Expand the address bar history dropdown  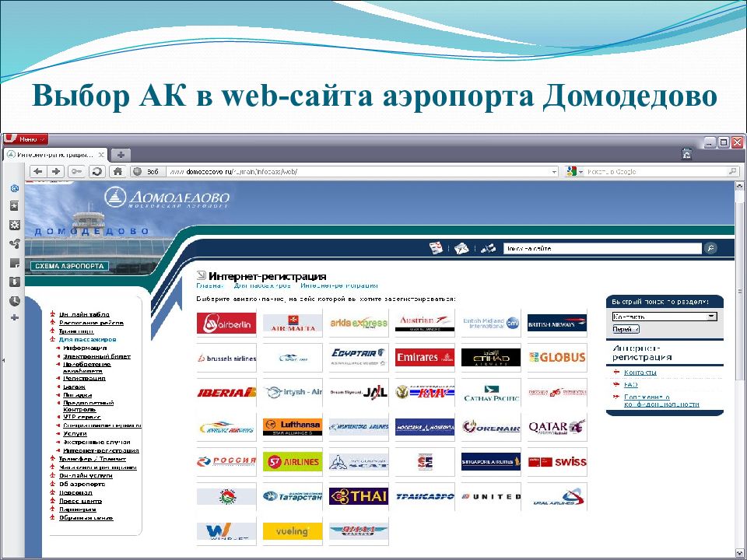[x=553, y=171]
